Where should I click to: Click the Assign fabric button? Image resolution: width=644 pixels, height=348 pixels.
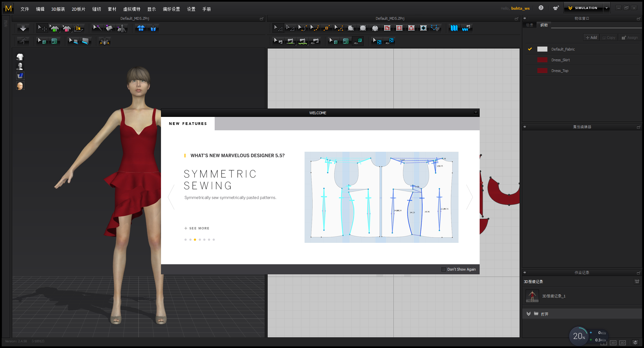coord(630,38)
